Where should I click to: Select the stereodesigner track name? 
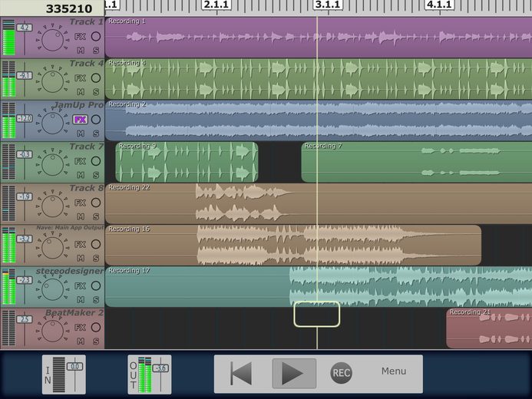pyautogui.click(x=70, y=271)
